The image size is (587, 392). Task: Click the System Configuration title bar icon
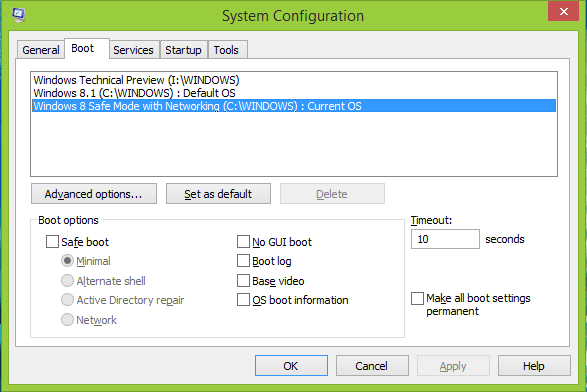point(18,15)
